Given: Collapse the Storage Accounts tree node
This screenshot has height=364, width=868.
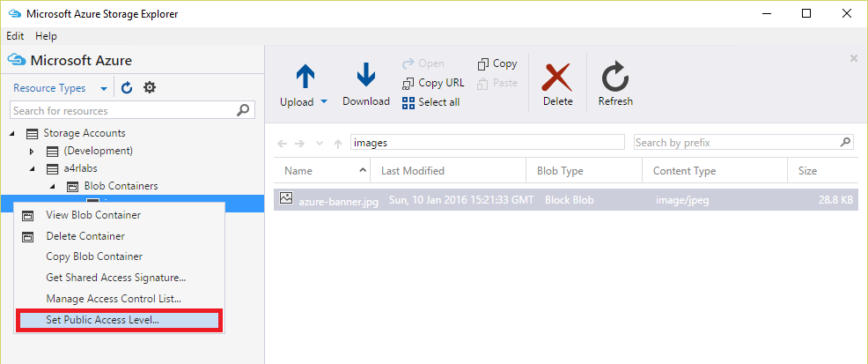Looking at the screenshot, I should pyautogui.click(x=13, y=134).
